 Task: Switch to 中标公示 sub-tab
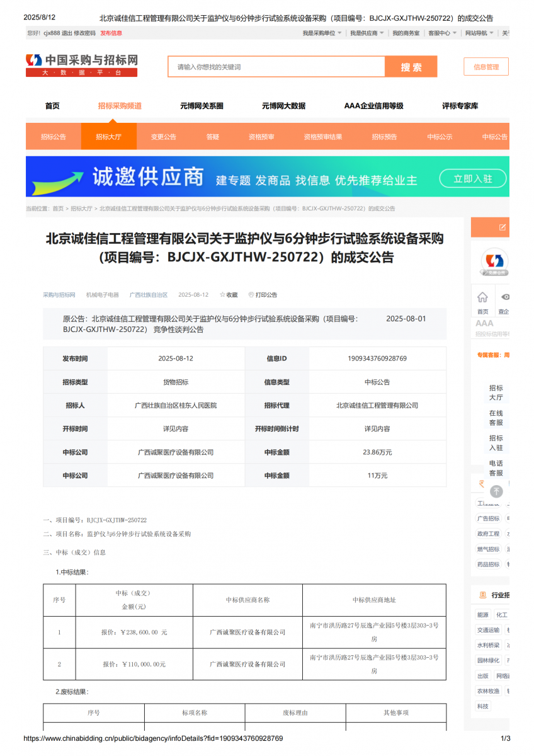440,137
